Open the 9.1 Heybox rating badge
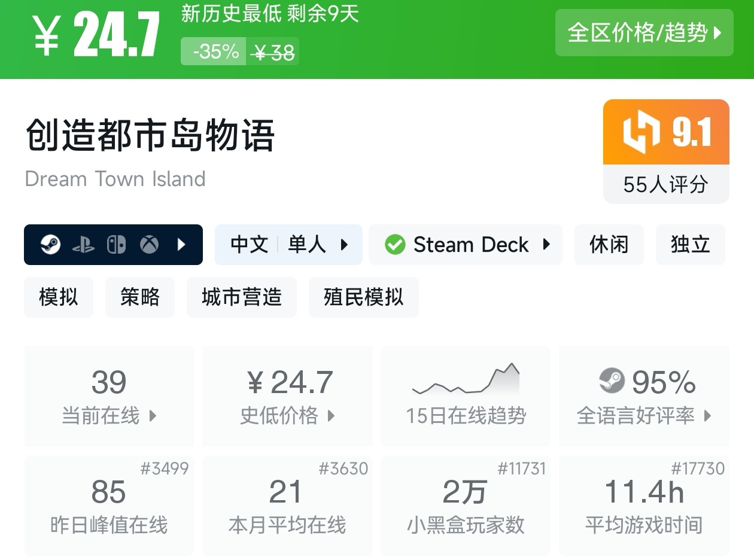754x560 pixels. (666, 132)
